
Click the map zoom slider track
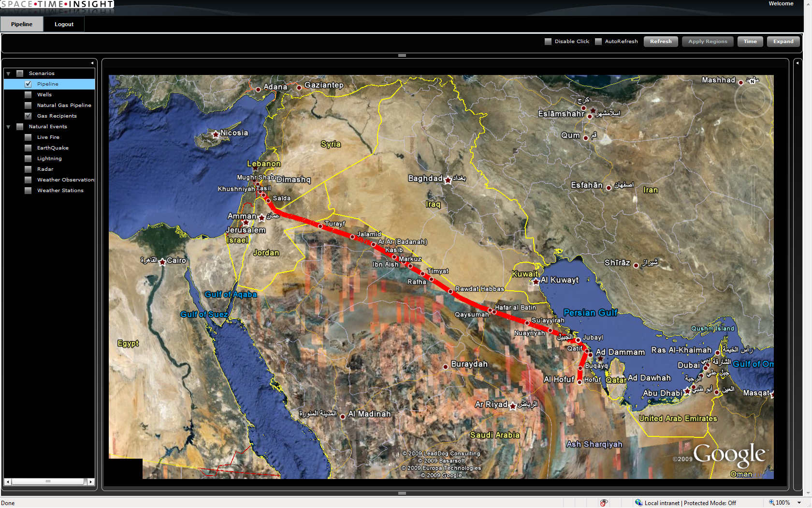pyautogui.click(x=753, y=200)
